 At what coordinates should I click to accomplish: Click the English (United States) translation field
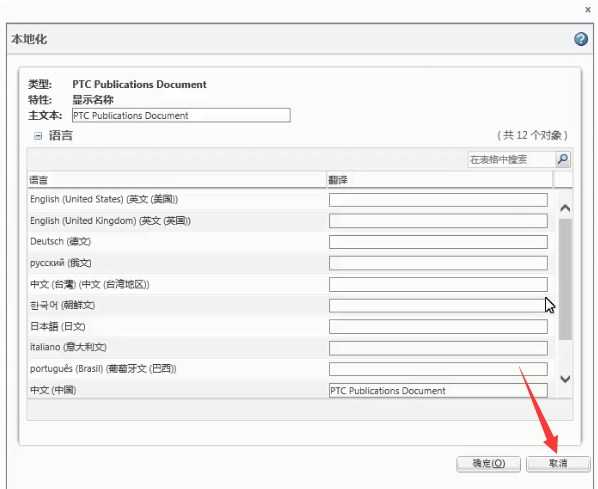coord(438,199)
